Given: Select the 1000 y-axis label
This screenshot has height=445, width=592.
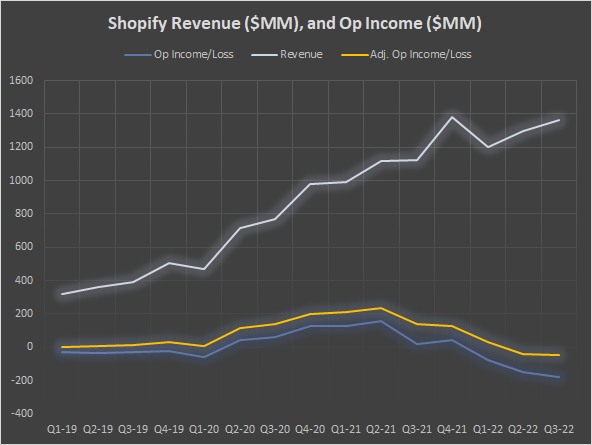Looking at the screenshot, I should pos(21,180).
